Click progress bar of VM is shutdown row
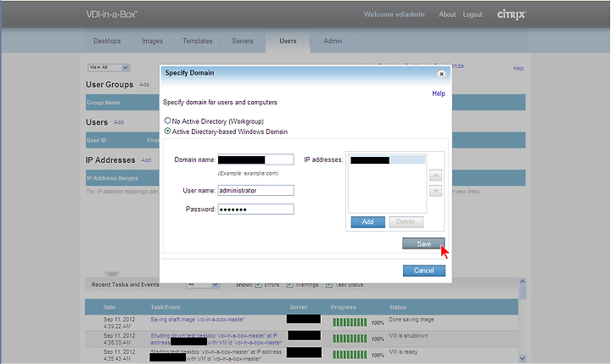 click(x=350, y=339)
